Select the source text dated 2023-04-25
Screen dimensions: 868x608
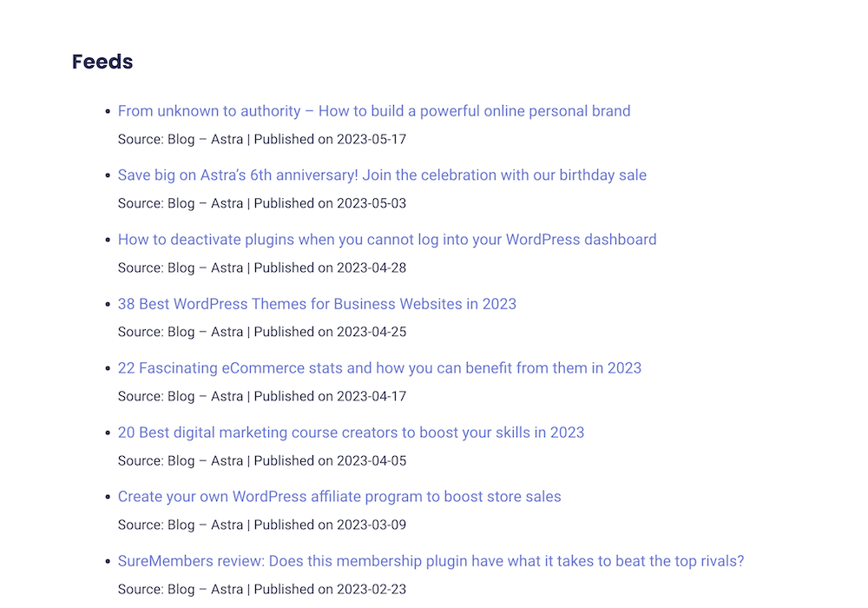(x=262, y=332)
